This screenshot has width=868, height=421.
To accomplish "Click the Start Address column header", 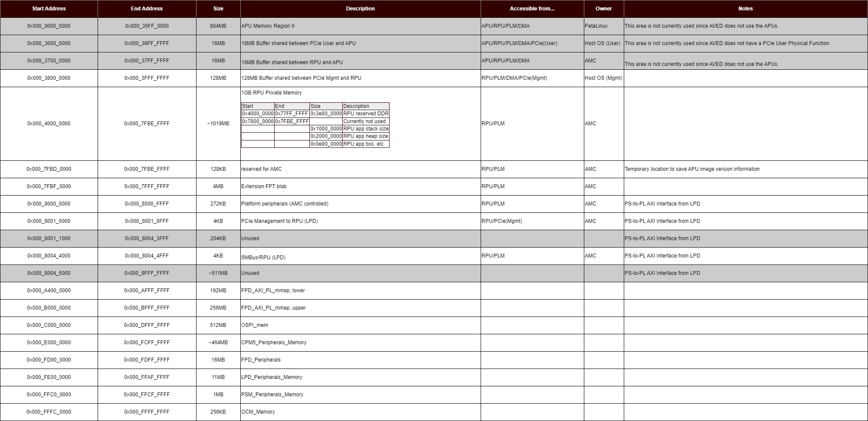I will 49,9.
